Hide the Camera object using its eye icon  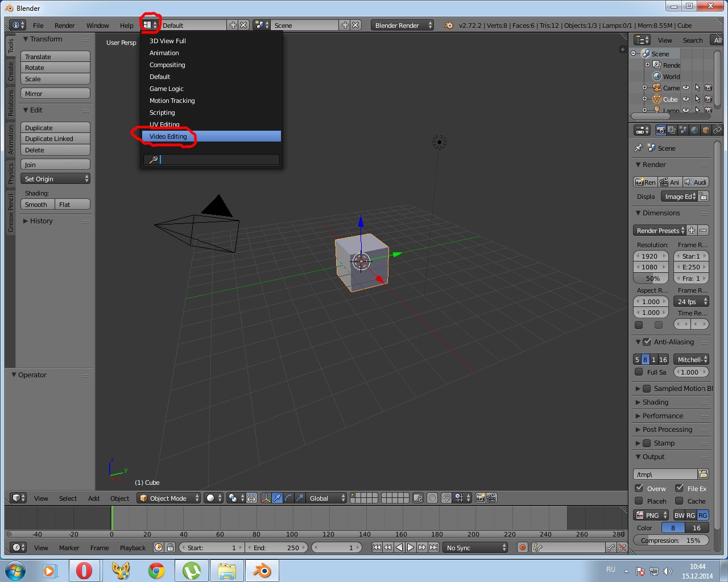[x=686, y=88]
